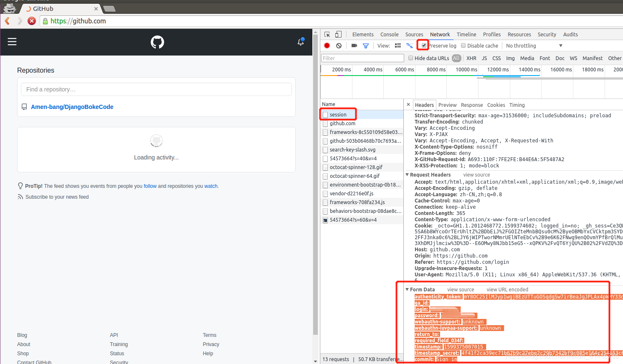Open Amen-bang/DjangoBokeCode repository link
The image size is (623, 364).
coord(72,107)
